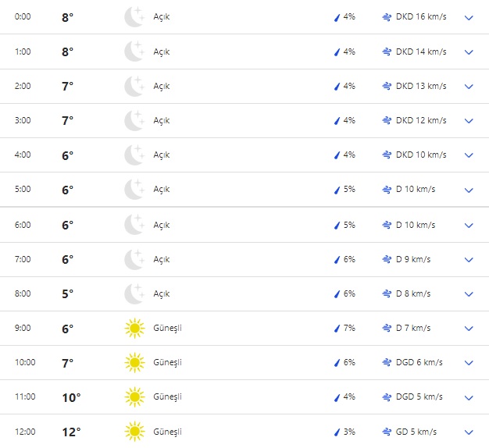Open details for the 6:00 forecast

pyautogui.click(x=469, y=226)
